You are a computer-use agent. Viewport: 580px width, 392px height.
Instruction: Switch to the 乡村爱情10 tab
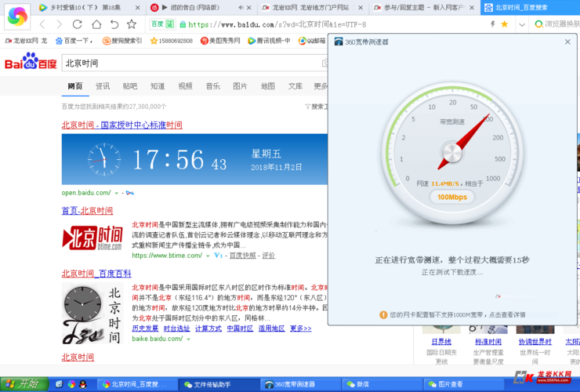[x=85, y=7]
